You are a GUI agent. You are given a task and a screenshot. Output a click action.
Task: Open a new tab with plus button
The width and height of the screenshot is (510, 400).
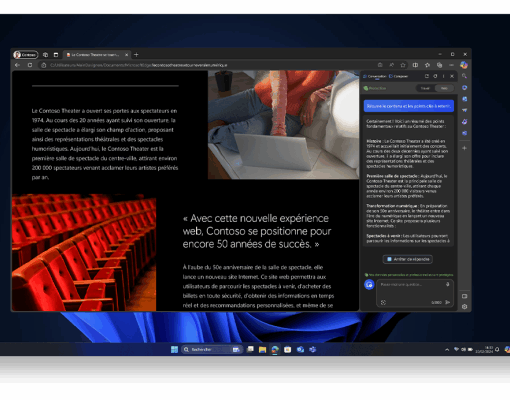coord(136,55)
